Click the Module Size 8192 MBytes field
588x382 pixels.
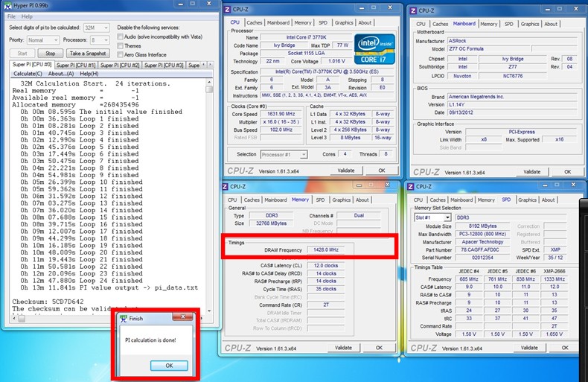[482, 226]
